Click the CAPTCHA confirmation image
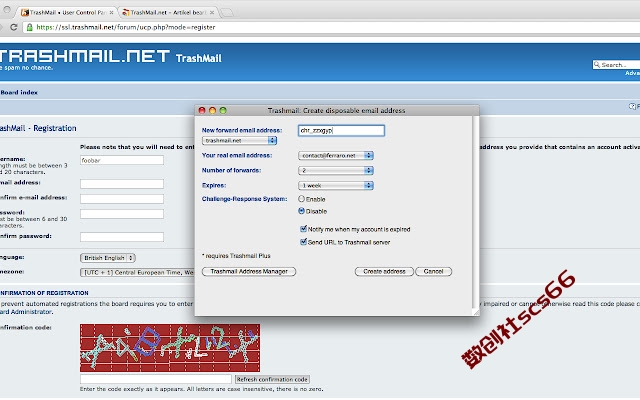640x400 pixels. click(x=170, y=348)
